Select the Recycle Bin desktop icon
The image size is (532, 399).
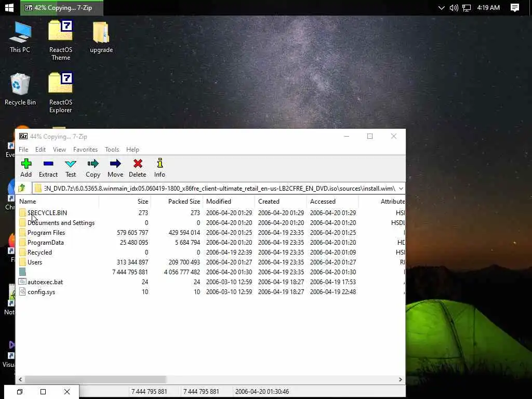[x=20, y=89]
